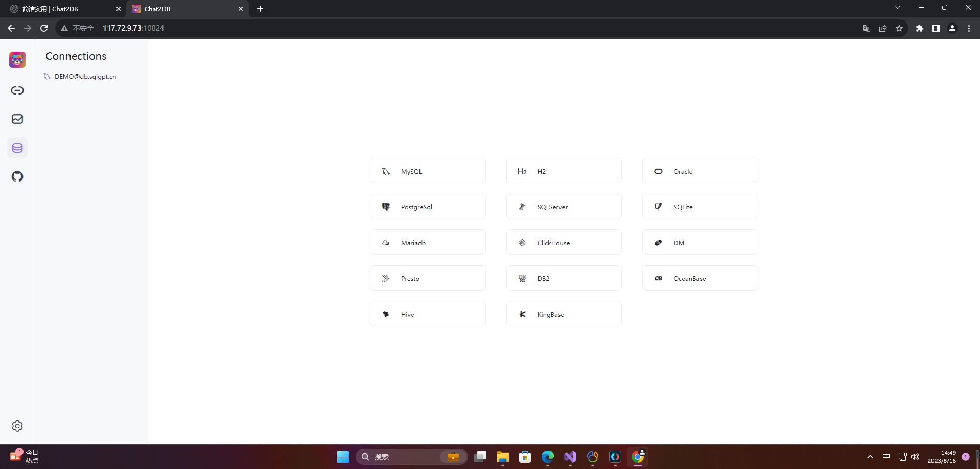The image size is (980, 469).
Task: Open the volume control in system tray
Action: point(915,457)
